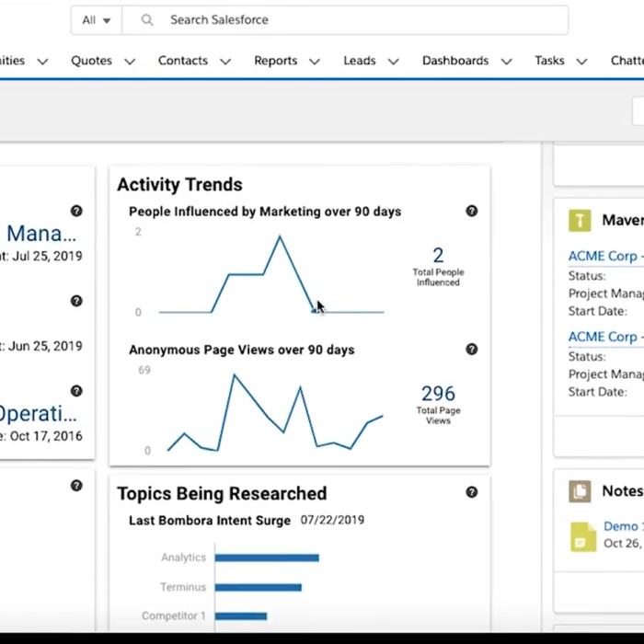Image resolution: width=644 pixels, height=644 pixels.
Task: Open the Demo note link
Action: point(624,526)
